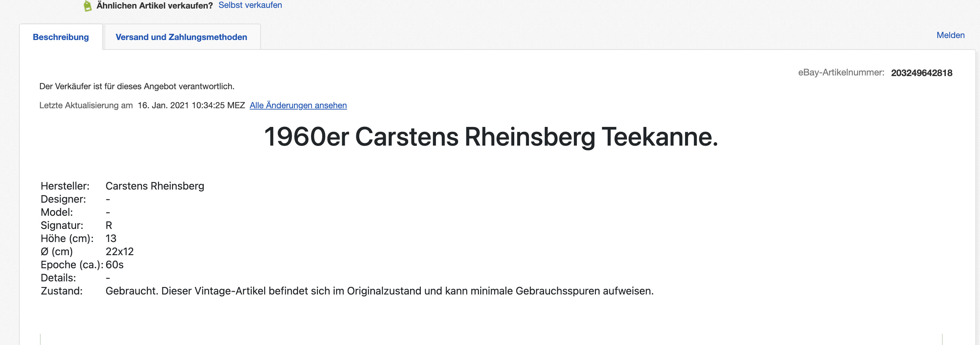Open "Alle Änderungen ansehen" revision link

click(298, 105)
